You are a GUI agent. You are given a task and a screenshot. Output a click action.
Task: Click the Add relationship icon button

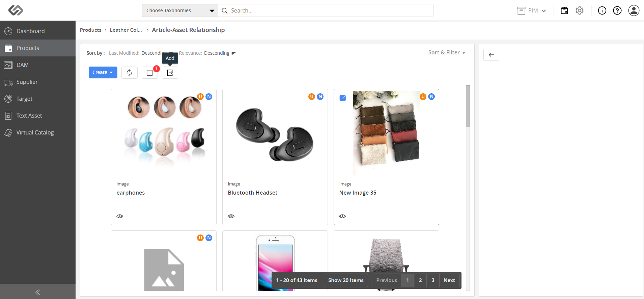click(170, 73)
